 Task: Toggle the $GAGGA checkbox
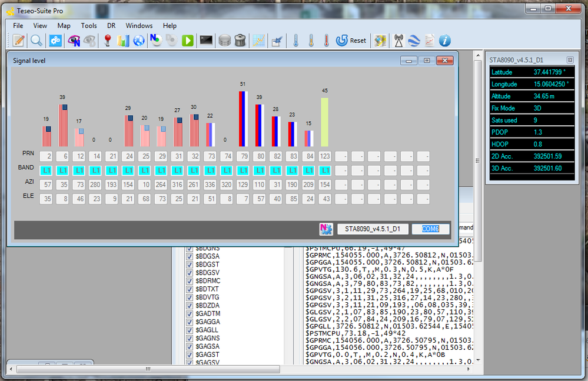pyautogui.click(x=190, y=322)
